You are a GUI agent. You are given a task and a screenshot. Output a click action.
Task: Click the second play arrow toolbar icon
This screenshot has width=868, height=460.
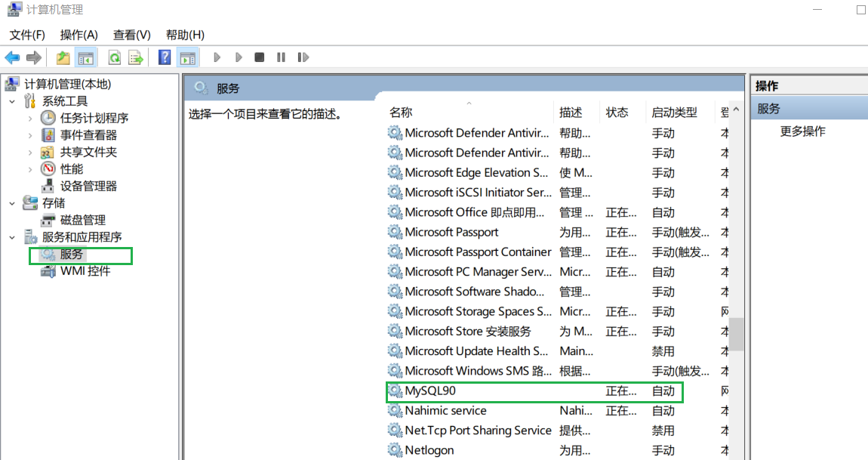[x=239, y=57]
